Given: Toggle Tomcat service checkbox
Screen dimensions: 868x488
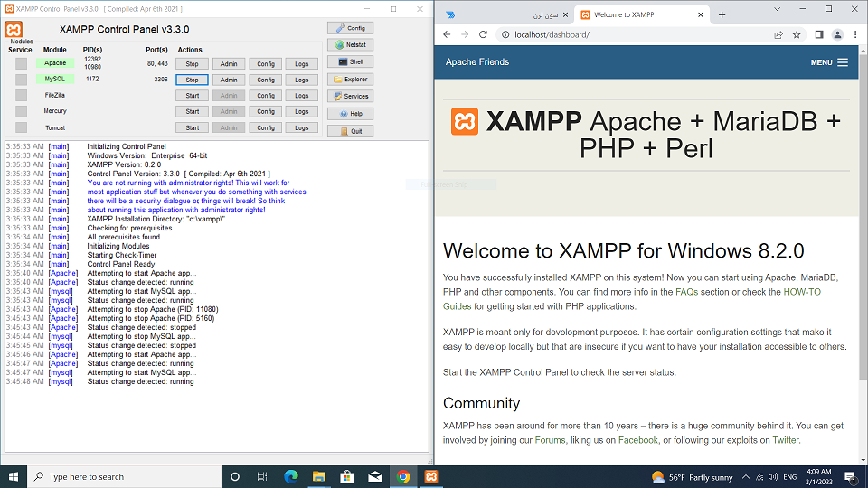Looking at the screenshot, I should (21, 127).
